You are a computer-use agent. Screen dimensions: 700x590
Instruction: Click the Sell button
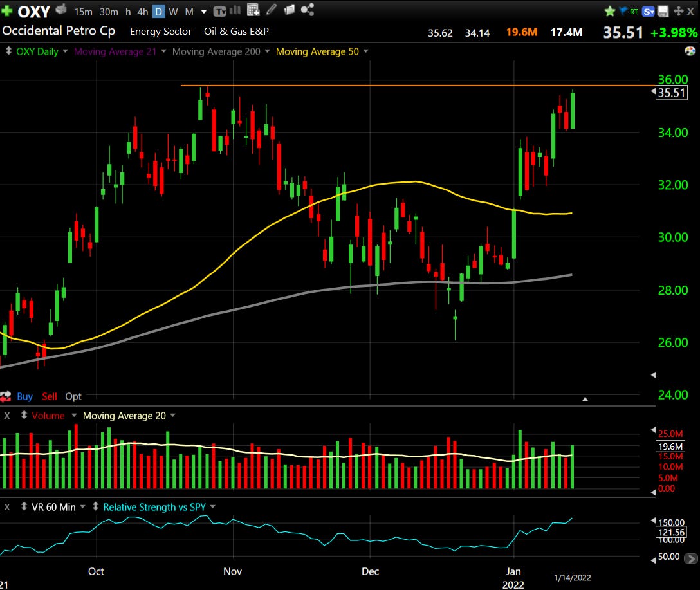(50, 396)
